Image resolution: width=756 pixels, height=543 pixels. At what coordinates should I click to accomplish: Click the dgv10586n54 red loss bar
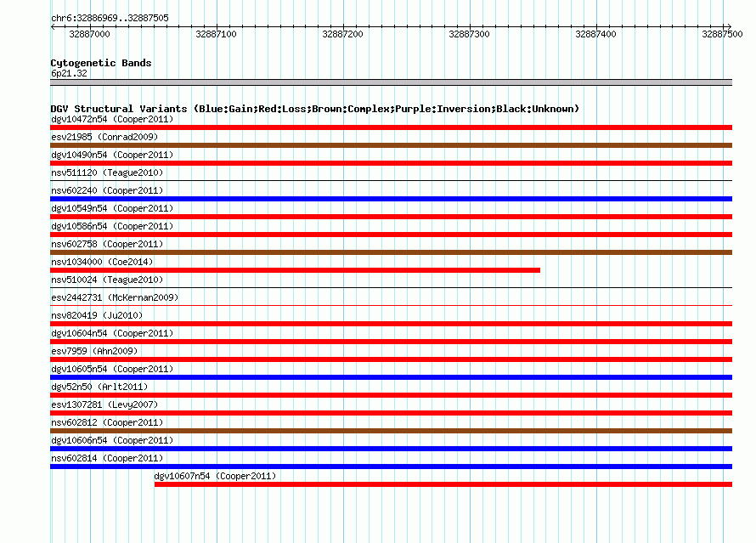point(391,235)
